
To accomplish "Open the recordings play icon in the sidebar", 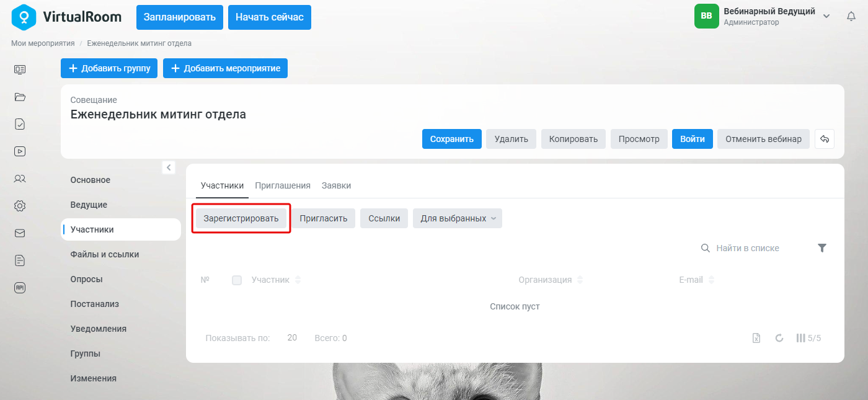I will 20,151.
